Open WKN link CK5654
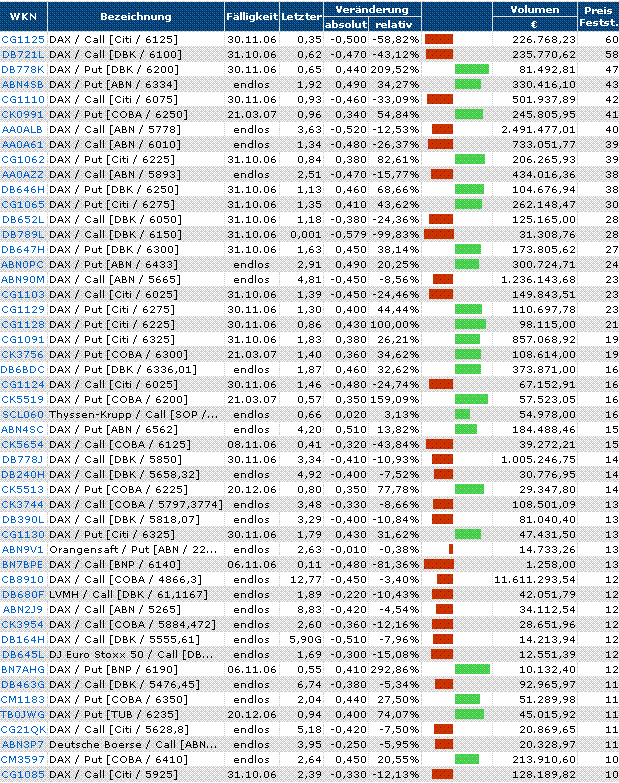Viewport: 619px width, 783px height. point(23,444)
